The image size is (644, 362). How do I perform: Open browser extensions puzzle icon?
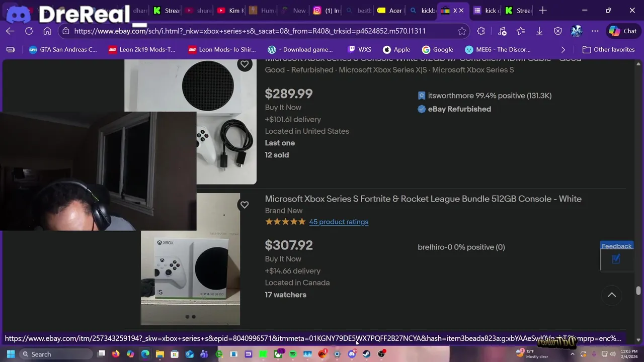click(481, 31)
